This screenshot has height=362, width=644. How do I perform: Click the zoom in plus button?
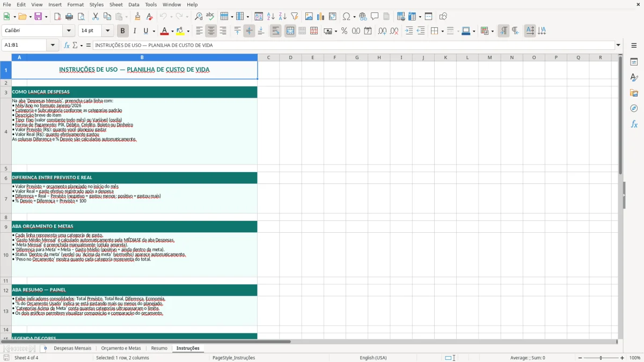[x=623, y=358]
